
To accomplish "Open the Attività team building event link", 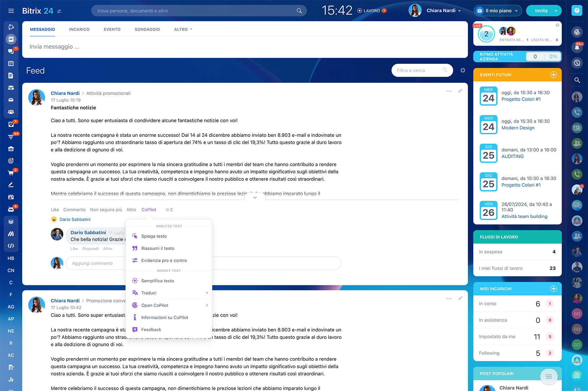I will tap(524, 216).
